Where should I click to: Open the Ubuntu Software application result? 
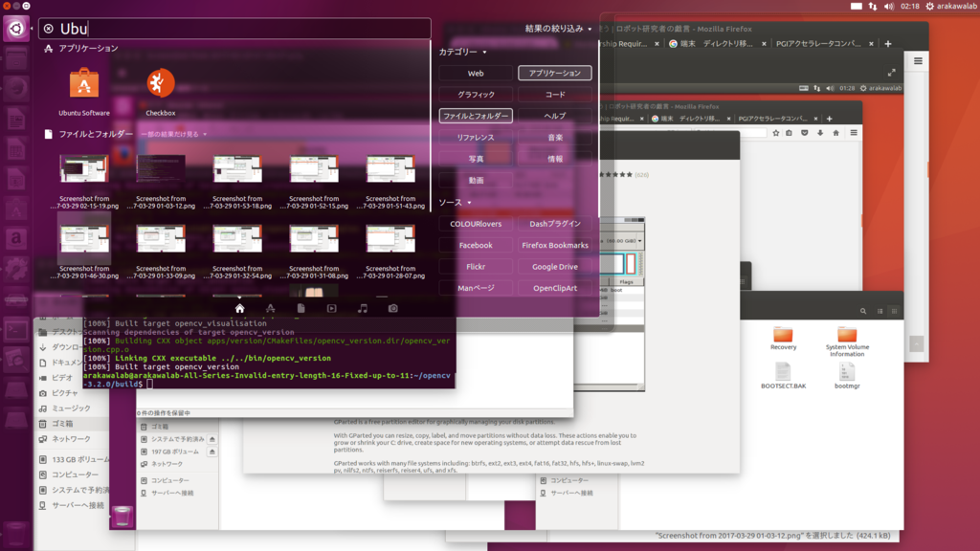[x=84, y=91]
